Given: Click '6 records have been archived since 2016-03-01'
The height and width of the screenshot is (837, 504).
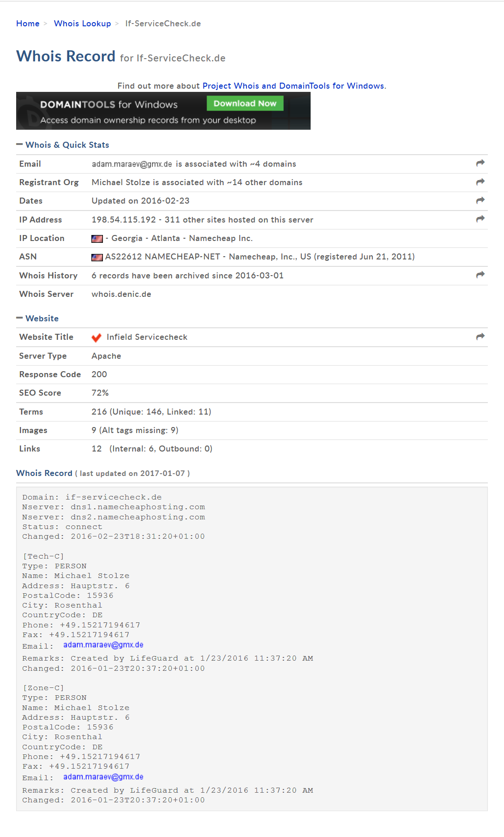Looking at the screenshot, I should 188,276.
